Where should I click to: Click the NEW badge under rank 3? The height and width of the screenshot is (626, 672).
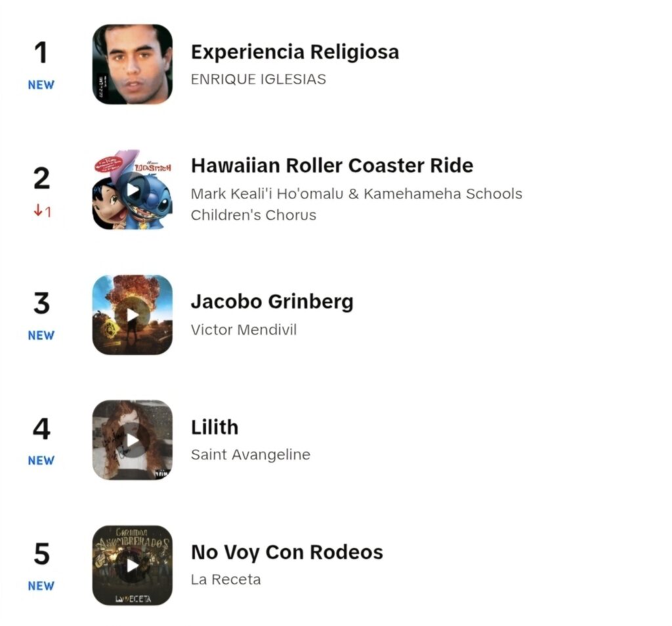coord(41,335)
